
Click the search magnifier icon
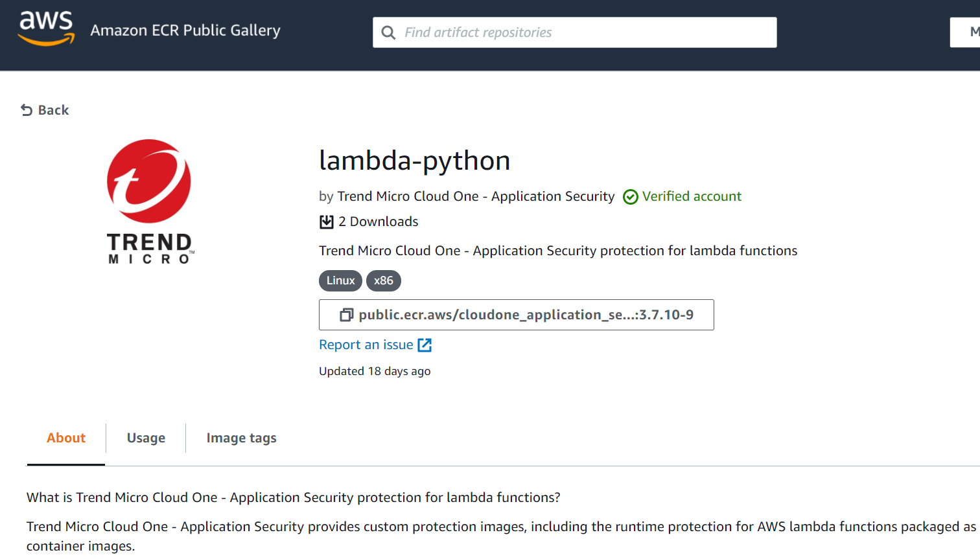(x=388, y=32)
